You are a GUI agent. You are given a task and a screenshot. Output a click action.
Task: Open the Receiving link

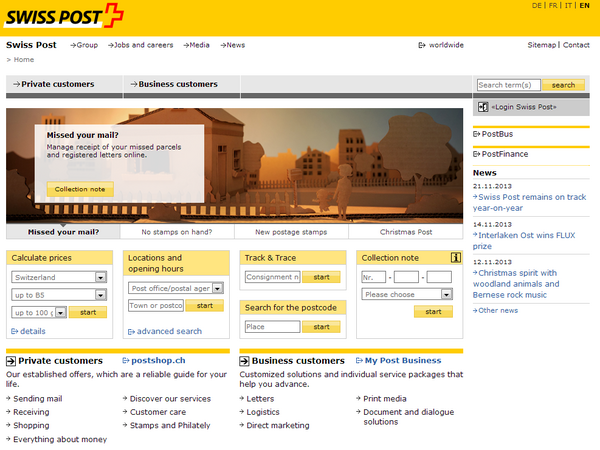tap(31, 412)
